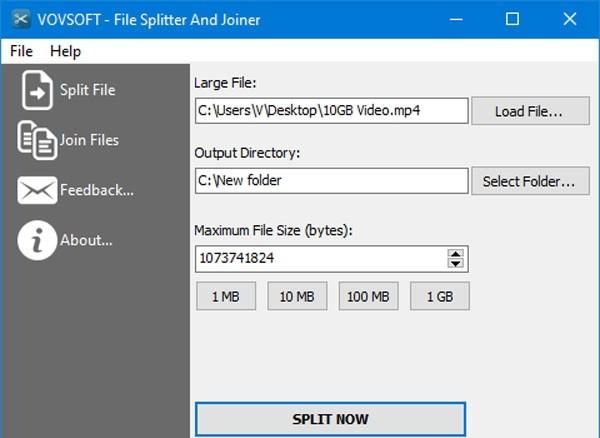Screen dimensions: 600x438
Task: Minimize the VOVSOFT window
Action: point(456,19)
